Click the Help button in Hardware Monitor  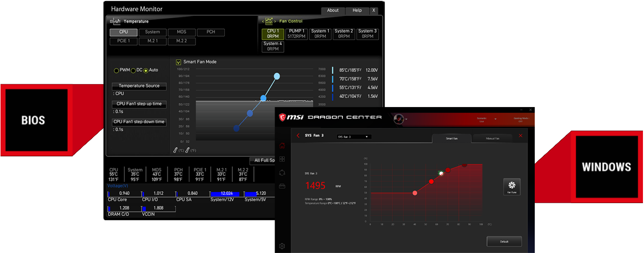click(x=357, y=10)
